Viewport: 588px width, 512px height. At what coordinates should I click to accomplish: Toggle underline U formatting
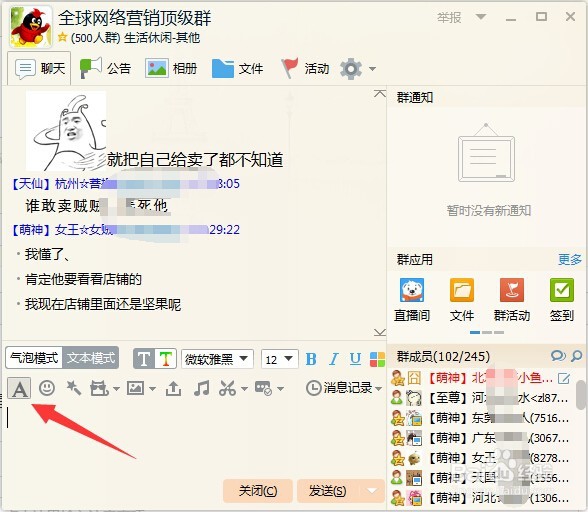(355, 359)
